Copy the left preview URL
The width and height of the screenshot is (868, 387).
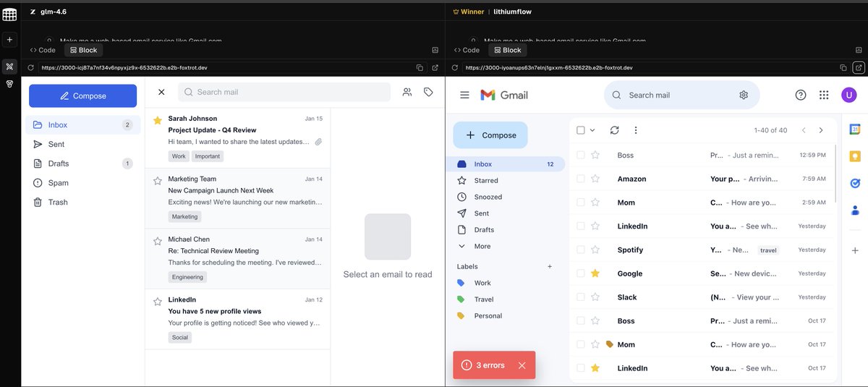pyautogui.click(x=420, y=67)
